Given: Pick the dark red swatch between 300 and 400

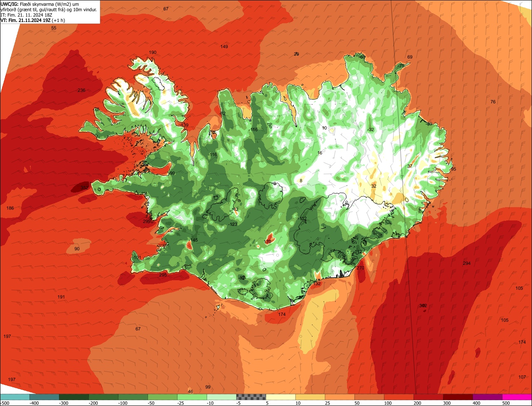Looking at the screenshot, I should pos(458,397).
